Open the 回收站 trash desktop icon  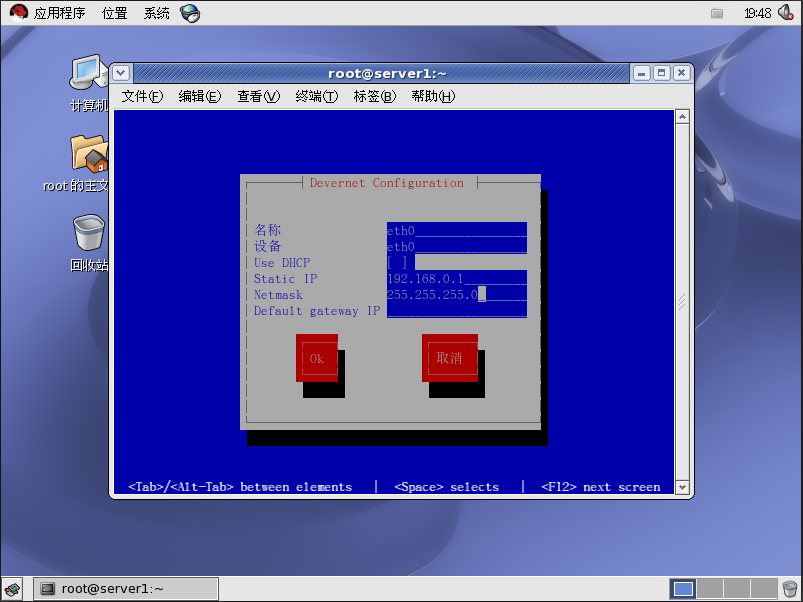point(89,243)
